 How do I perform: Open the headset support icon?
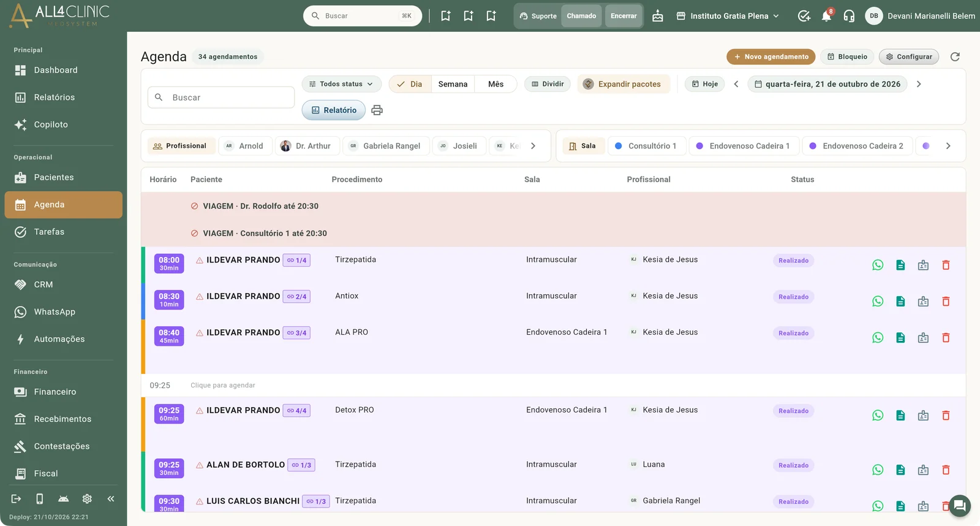point(849,16)
